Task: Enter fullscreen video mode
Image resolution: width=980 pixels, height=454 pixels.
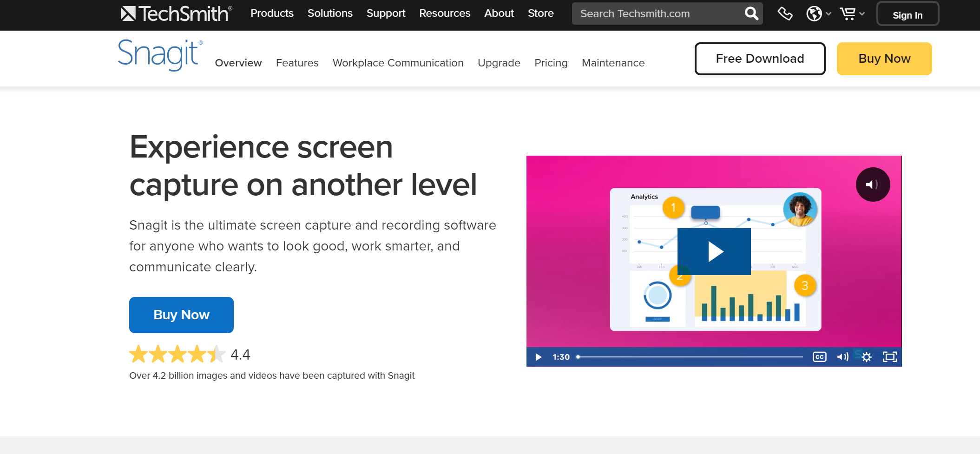Action: [x=889, y=357]
